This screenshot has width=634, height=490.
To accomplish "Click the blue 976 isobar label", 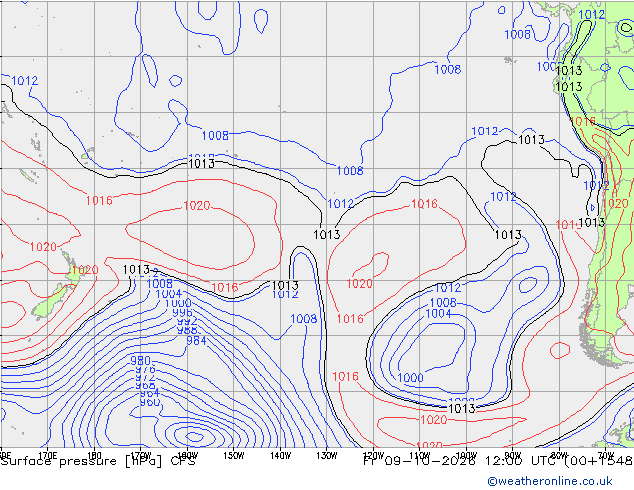I will point(145,369).
